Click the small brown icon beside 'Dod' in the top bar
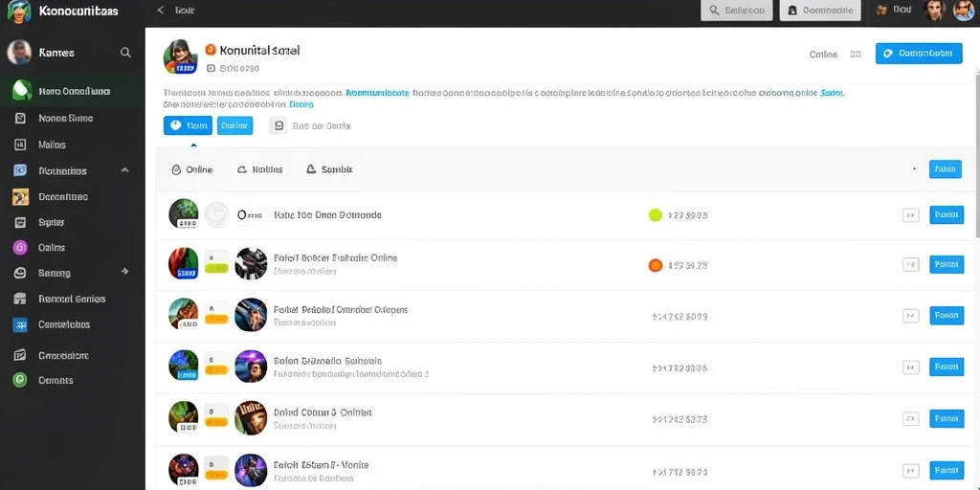 (881, 10)
